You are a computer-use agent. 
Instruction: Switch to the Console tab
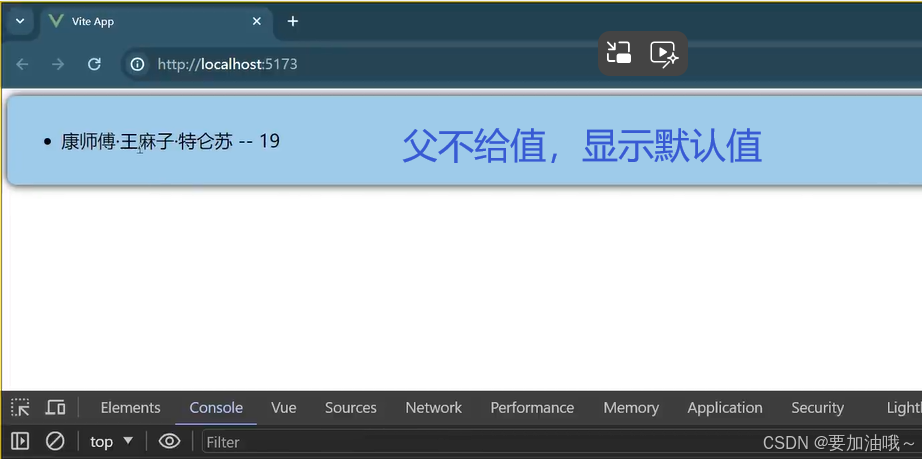(x=216, y=408)
